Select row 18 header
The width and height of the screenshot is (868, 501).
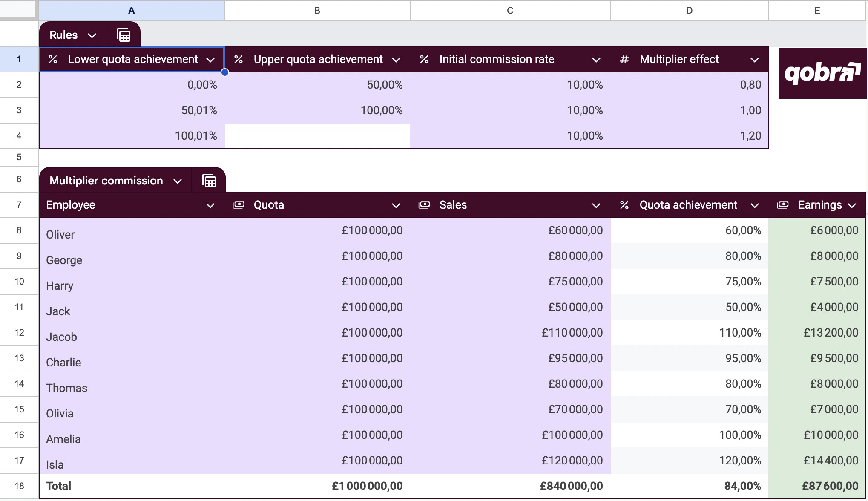click(x=19, y=486)
